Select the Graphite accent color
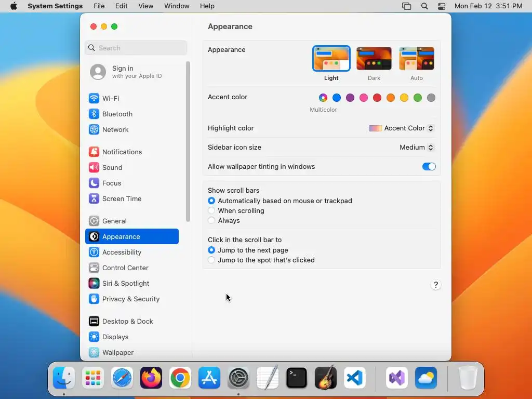Viewport: 532px width, 399px height. [x=431, y=98]
